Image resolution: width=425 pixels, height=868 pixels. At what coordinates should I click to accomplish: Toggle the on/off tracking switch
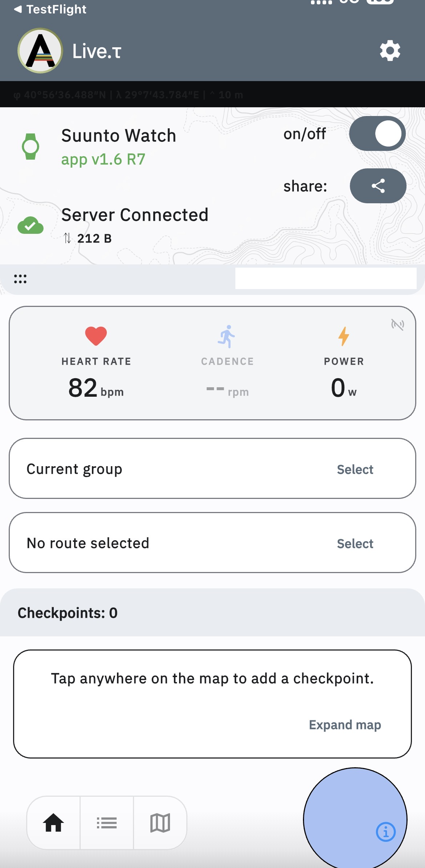[377, 133]
